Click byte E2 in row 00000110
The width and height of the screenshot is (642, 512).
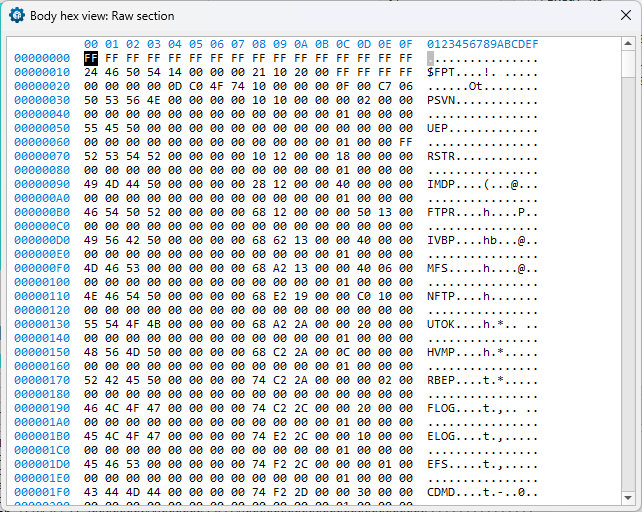280,296
